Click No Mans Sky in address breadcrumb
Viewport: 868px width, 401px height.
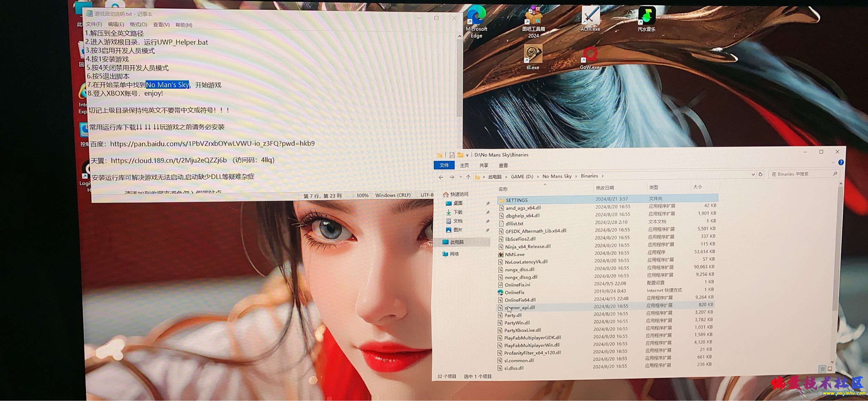coord(557,176)
